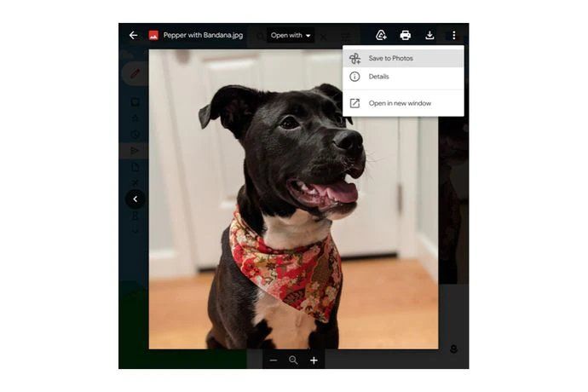Click the back arrow to close preview
This screenshot has height=392, width=588.
point(133,35)
